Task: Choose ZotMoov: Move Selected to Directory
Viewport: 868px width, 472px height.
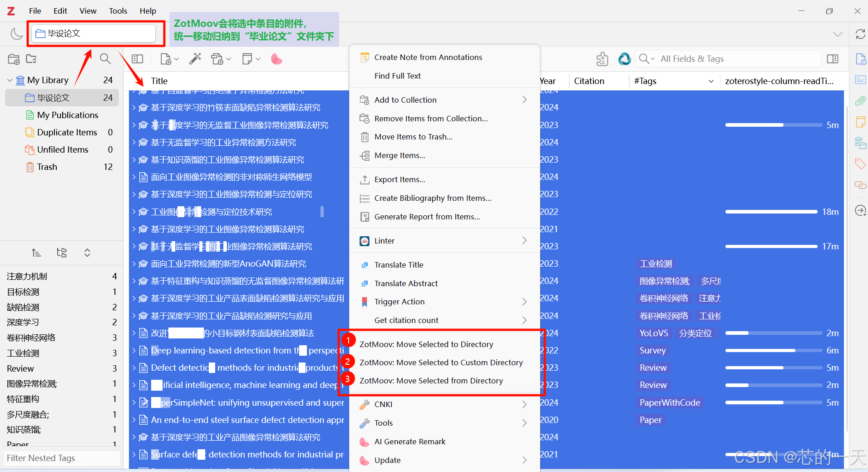Action: point(426,344)
